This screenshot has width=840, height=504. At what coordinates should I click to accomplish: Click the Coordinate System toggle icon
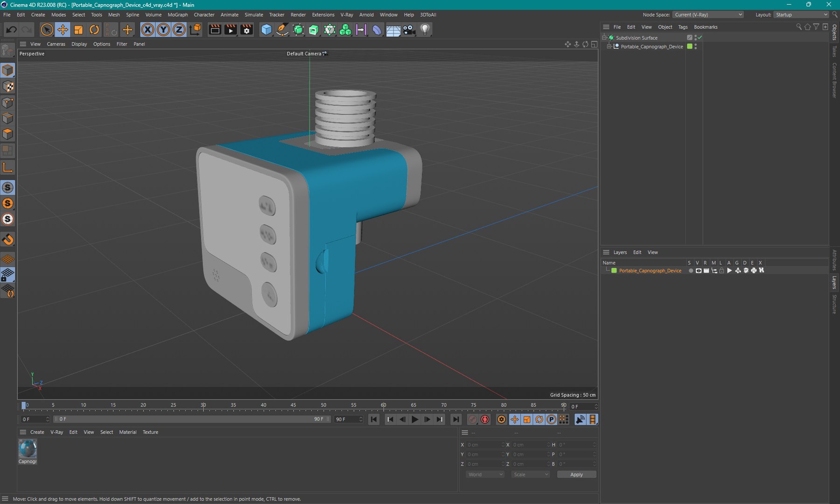(196, 30)
